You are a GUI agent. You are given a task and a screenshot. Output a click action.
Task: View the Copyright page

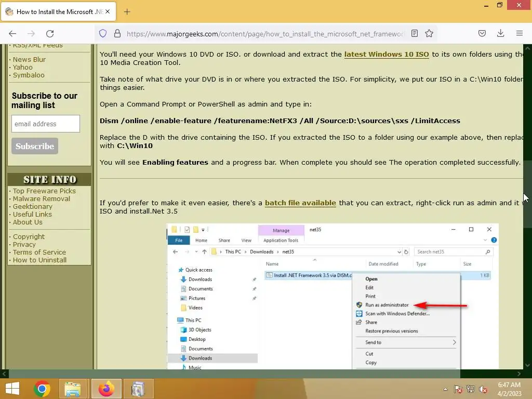pos(29,237)
